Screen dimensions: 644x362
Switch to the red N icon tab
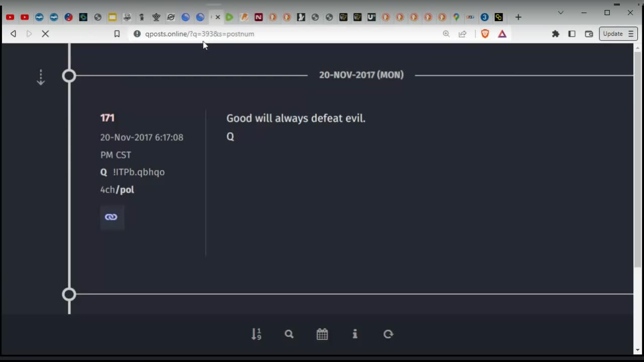click(x=259, y=17)
